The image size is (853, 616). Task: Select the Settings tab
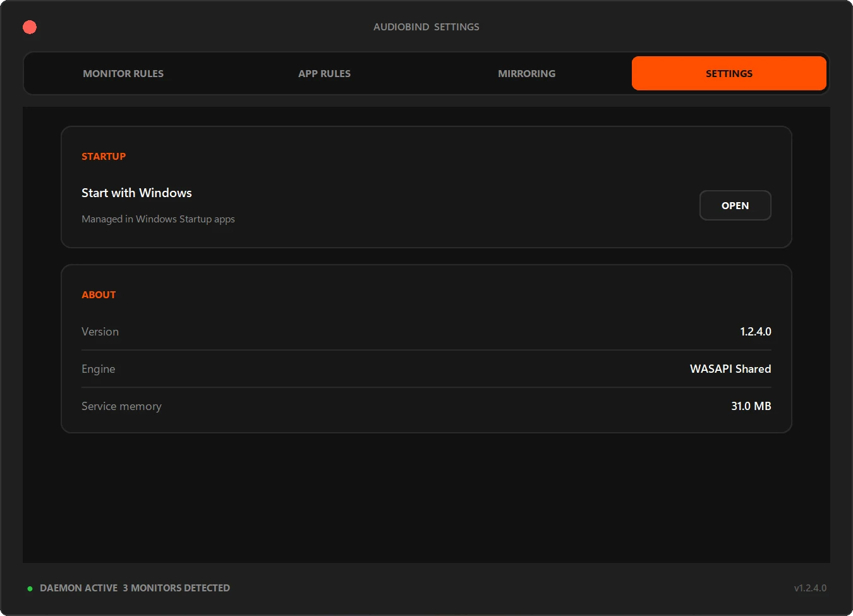coord(729,73)
